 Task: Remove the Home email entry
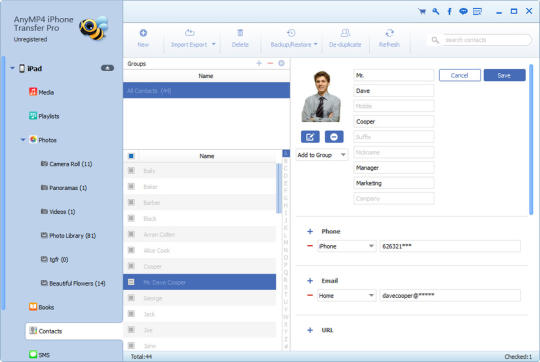310,295
